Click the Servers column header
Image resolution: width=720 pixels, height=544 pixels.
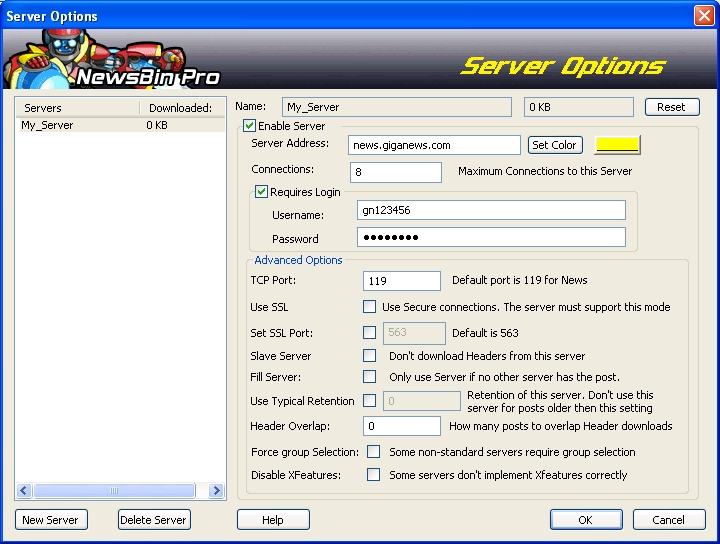[78, 108]
